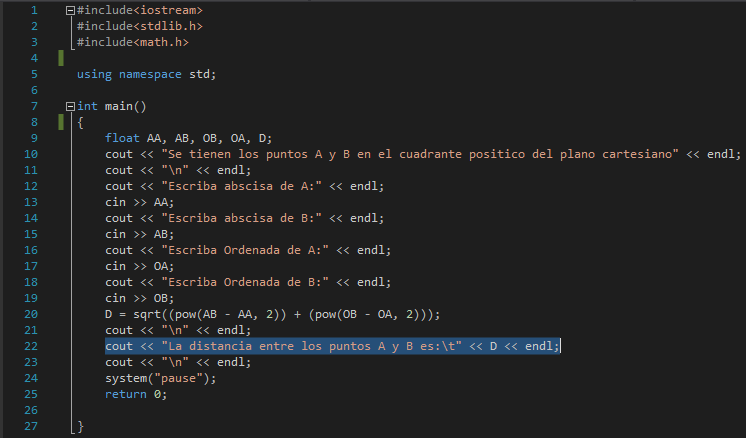Click line number 20 in the gutter
This screenshot has height=438, width=746.
pos(31,314)
